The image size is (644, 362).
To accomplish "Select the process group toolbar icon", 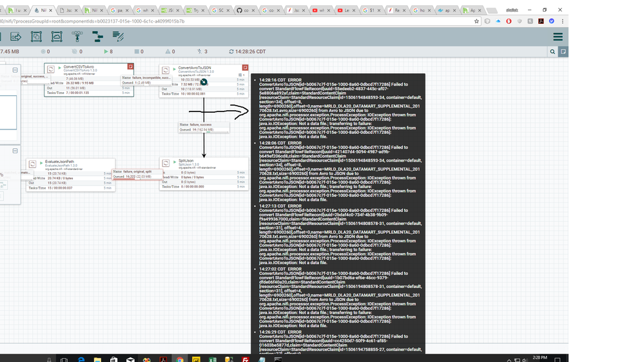I will pos(36,37).
